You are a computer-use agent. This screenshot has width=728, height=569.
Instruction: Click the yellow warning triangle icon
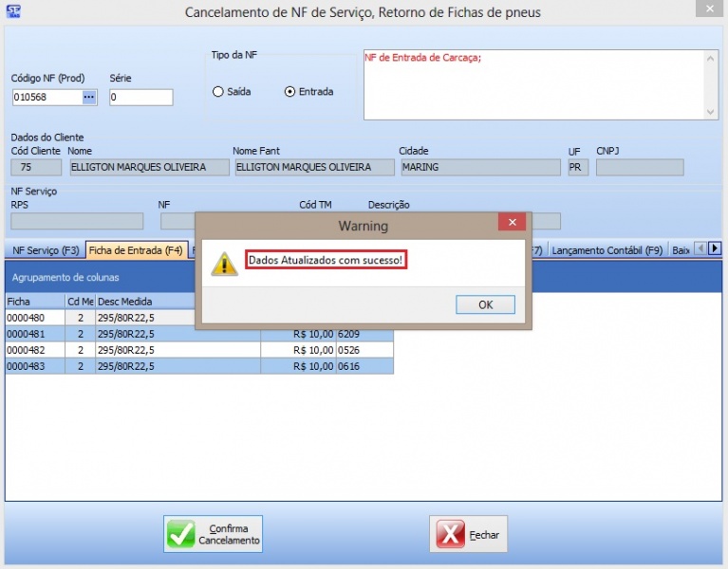click(224, 263)
